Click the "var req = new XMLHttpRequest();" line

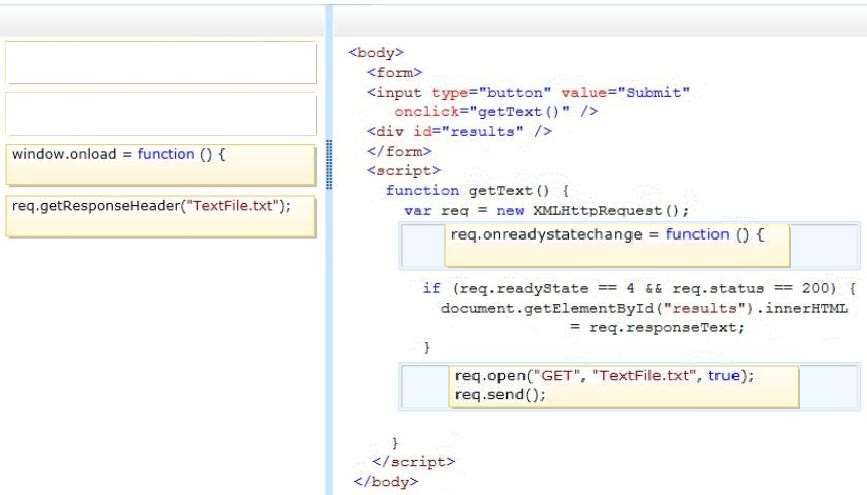(x=547, y=211)
